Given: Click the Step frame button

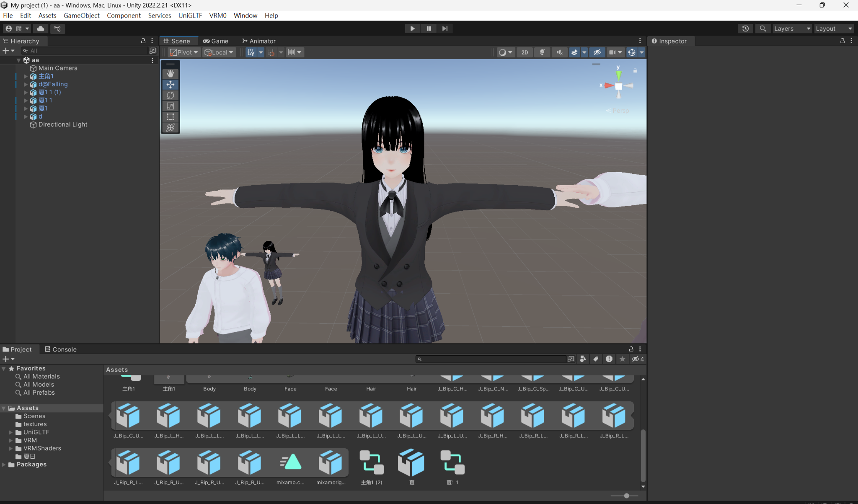Looking at the screenshot, I should (445, 28).
